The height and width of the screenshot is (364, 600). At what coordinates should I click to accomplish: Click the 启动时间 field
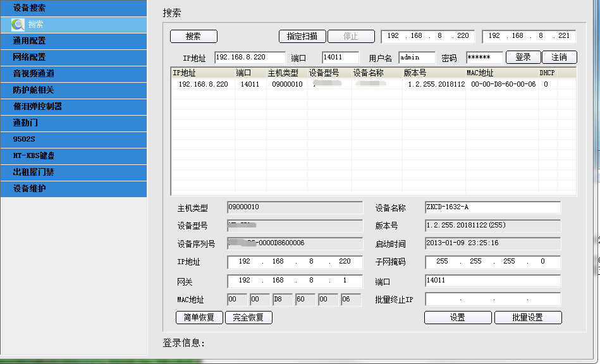tap(493, 244)
